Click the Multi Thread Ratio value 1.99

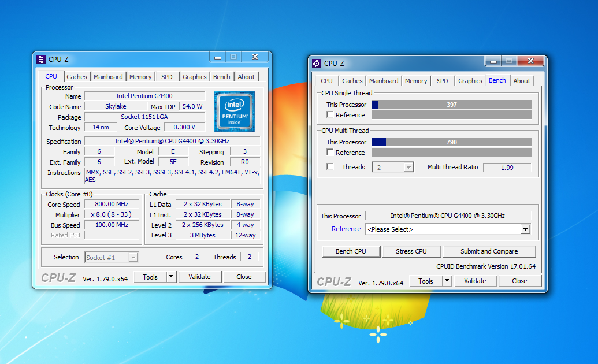coord(507,168)
